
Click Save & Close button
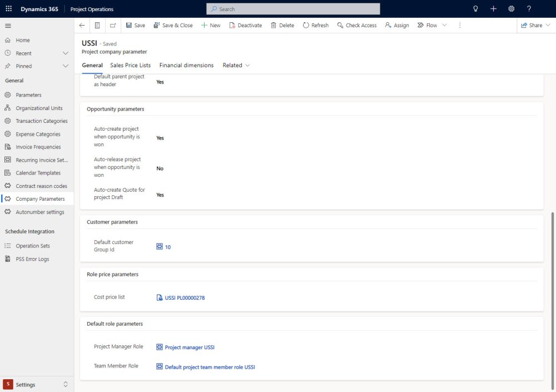point(173,25)
